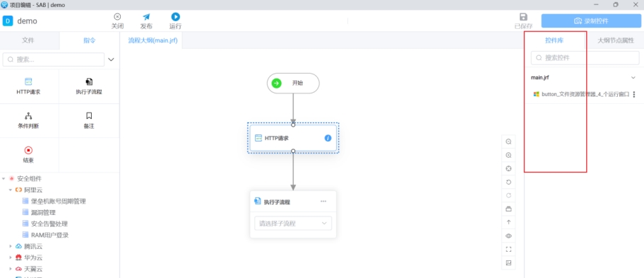Toggle the eye preview canvas icon
Screen dimensions: 644x278
pyautogui.click(x=508, y=236)
